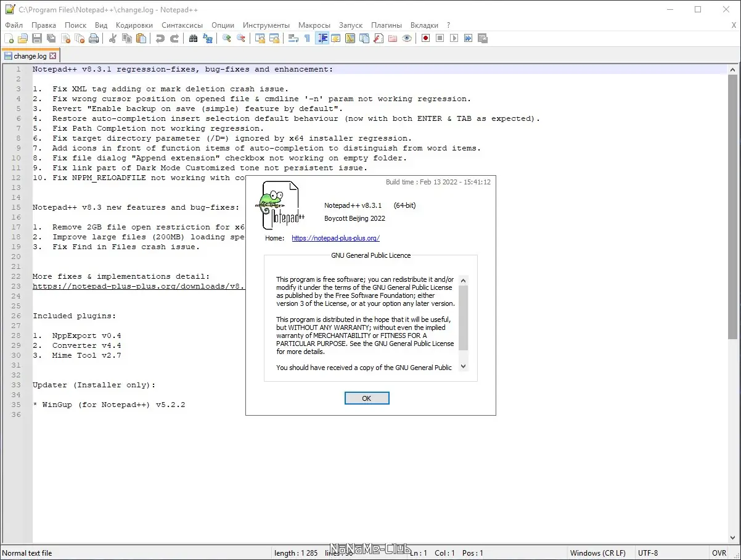Open the Document List panel icon

pyautogui.click(x=364, y=38)
